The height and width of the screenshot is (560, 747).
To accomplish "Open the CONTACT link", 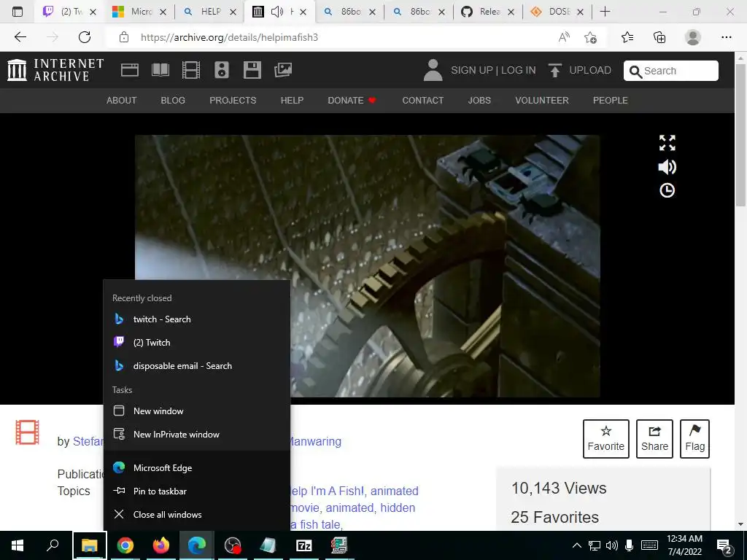I will click(422, 101).
